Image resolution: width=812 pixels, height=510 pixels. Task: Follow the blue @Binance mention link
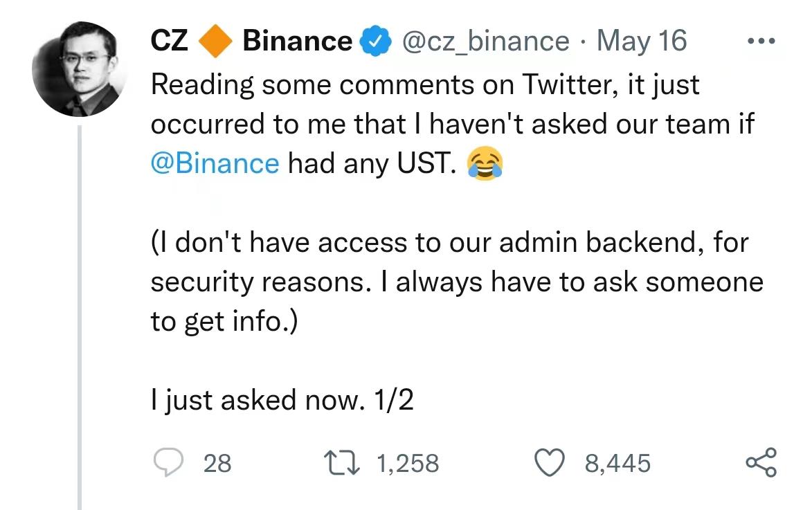point(215,163)
